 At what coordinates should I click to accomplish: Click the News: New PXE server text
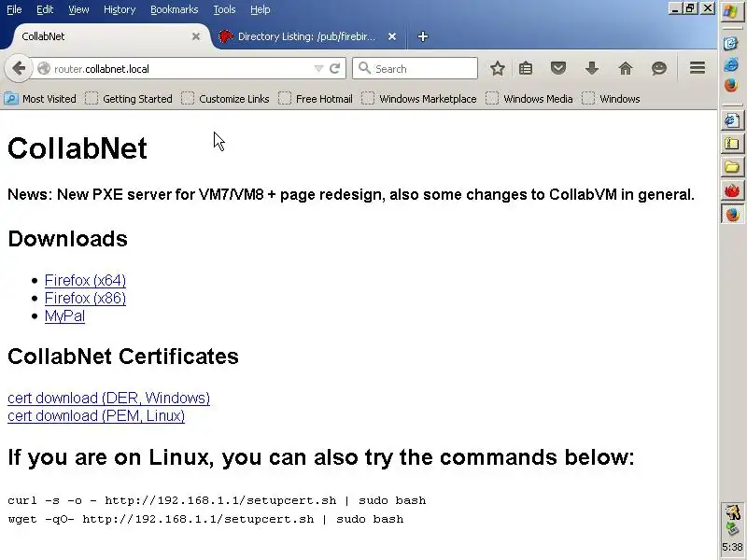351,194
